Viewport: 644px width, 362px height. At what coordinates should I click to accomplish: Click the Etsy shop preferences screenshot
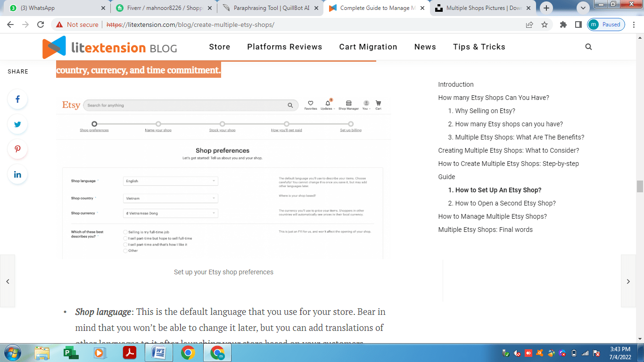tap(223, 178)
